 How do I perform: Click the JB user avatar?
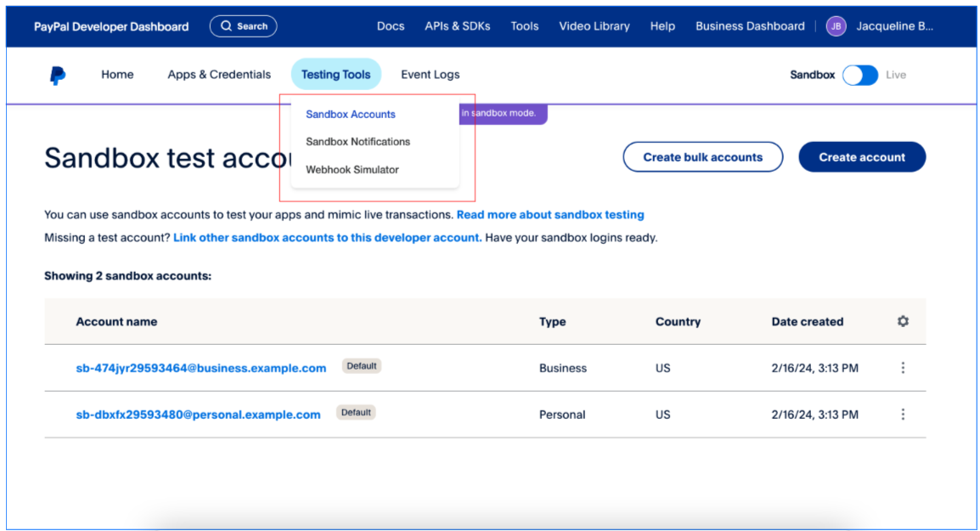(x=836, y=26)
